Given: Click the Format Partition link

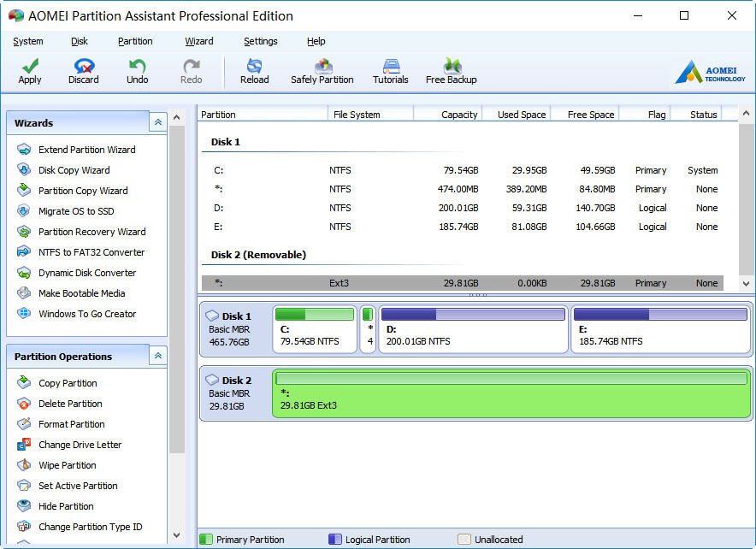Looking at the screenshot, I should coord(71,424).
